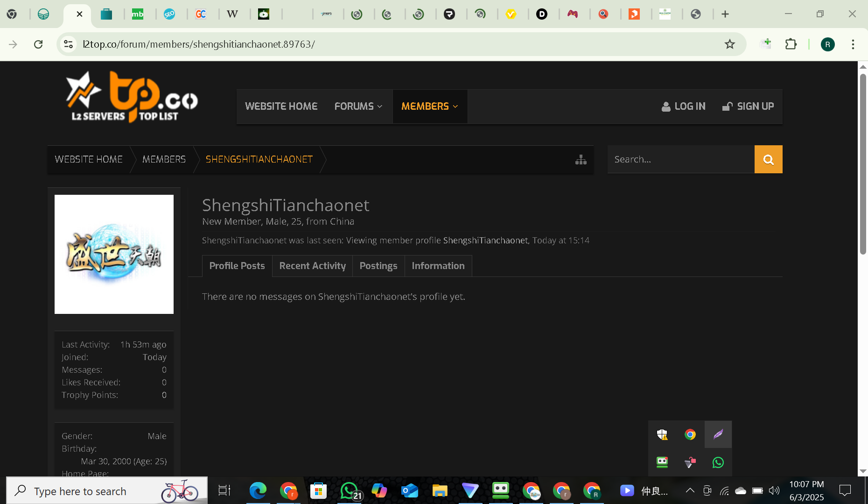Open Microsoft Store from taskbar
The width and height of the screenshot is (868, 504).
coord(318,490)
